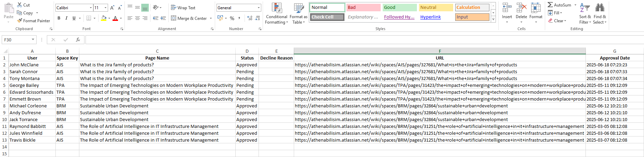Click the Insert Function fx icon
Image resolution: width=644 pixels, height=157 pixels.
[78, 40]
